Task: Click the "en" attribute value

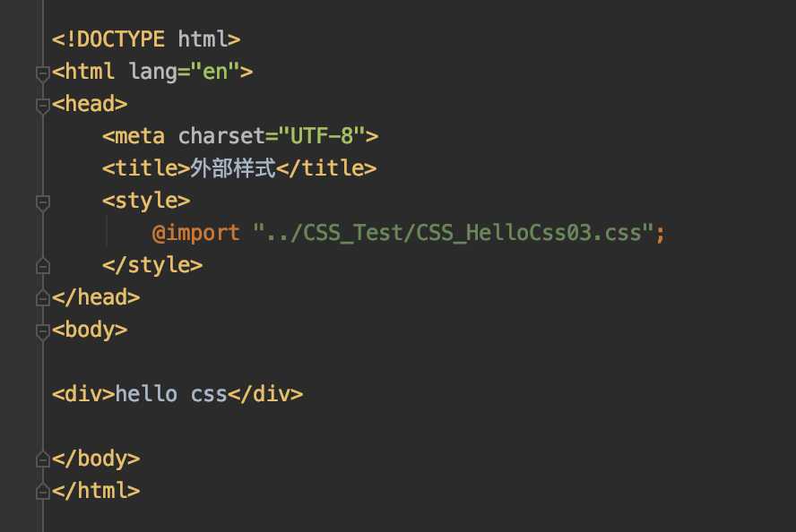Action: (215, 72)
